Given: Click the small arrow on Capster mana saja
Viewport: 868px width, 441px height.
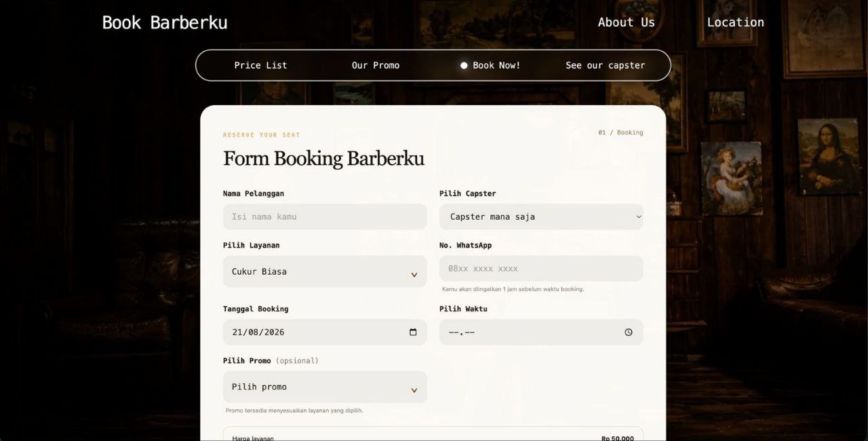Looking at the screenshot, I should click(638, 217).
